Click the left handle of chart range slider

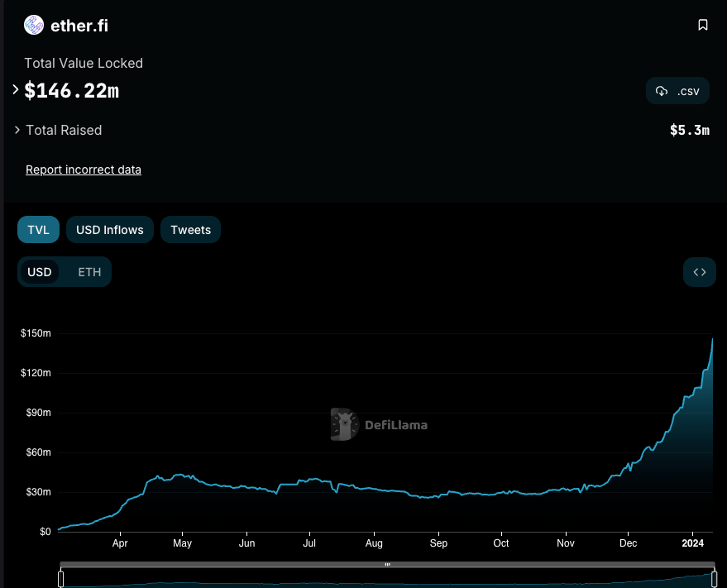click(60, 579)
